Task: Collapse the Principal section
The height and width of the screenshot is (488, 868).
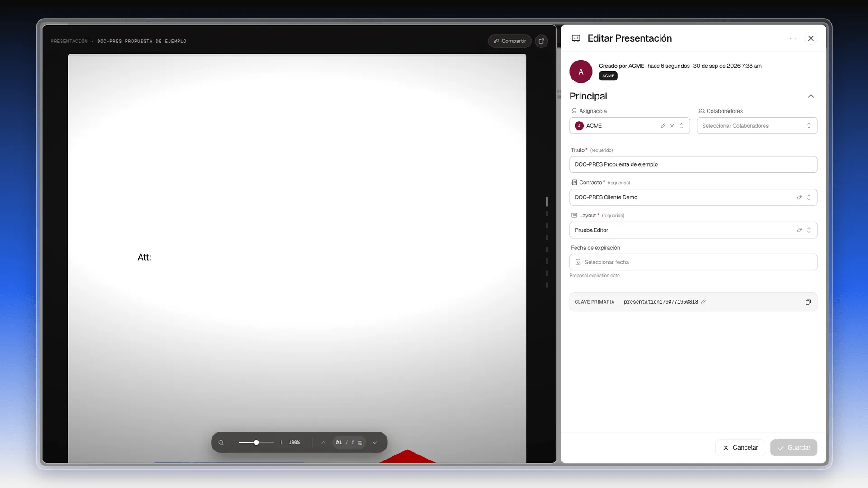Action: coord(811,96)
